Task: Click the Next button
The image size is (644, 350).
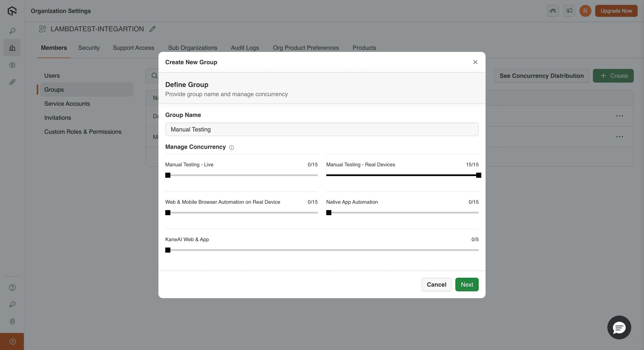Action: 467,284
